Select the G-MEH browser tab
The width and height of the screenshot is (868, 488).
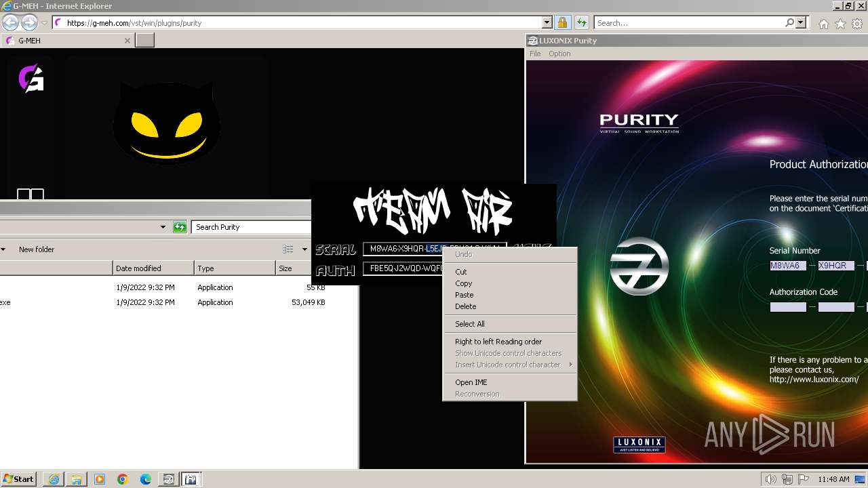coord(66,41)
